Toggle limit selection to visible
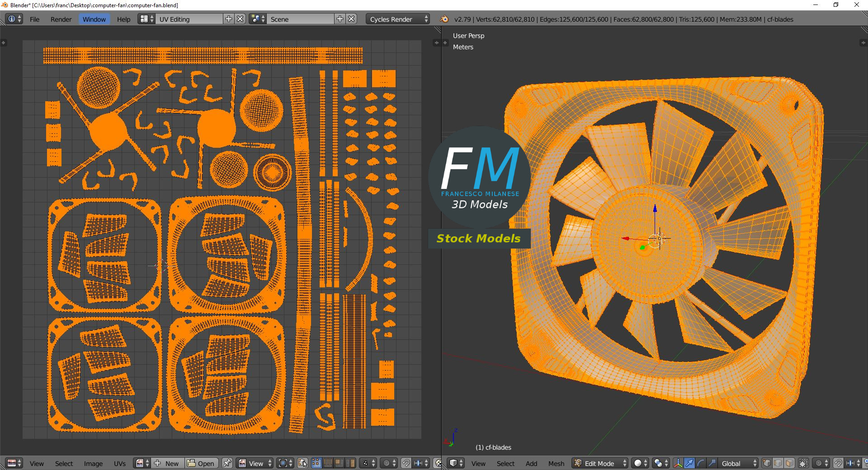Image resolution: width=868 pixels, height=470 pixels. click(803, 463)
